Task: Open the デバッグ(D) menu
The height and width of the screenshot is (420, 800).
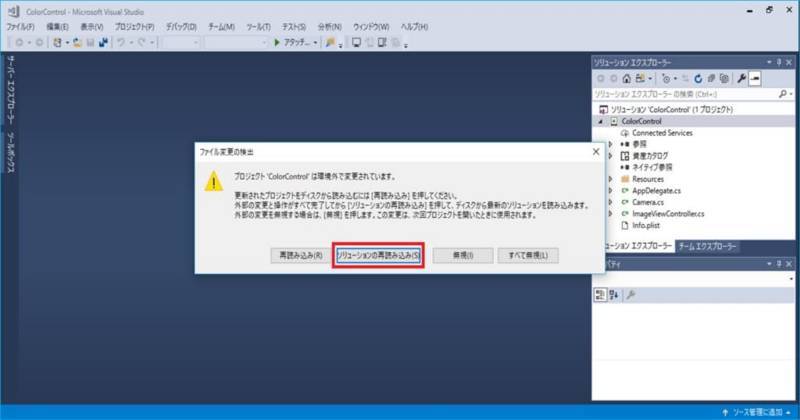Action: pos(181,27)
